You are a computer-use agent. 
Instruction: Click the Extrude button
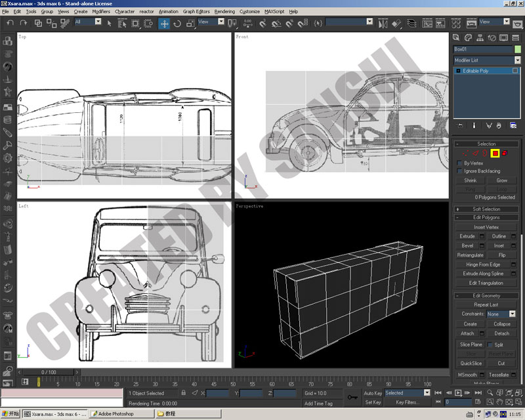click(467, 236)
